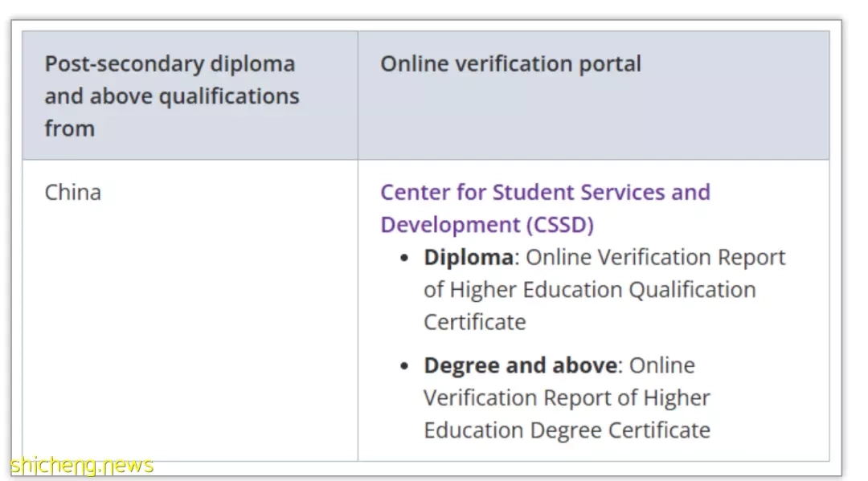868x481 pixels.
Task: Click 'of Higher Education Qualification' text line
Action: tap(590, 290)
